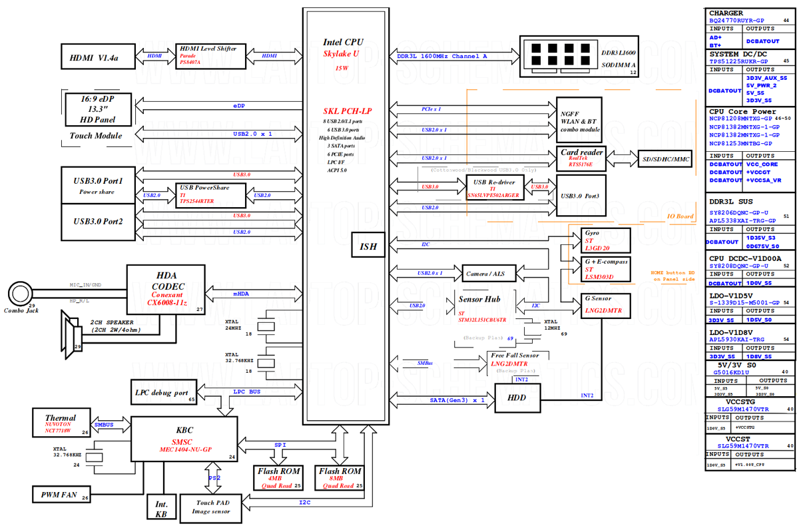Click the 'Intel CPU' title text
This screenshot has height=532, width=799.
point(344,43)
